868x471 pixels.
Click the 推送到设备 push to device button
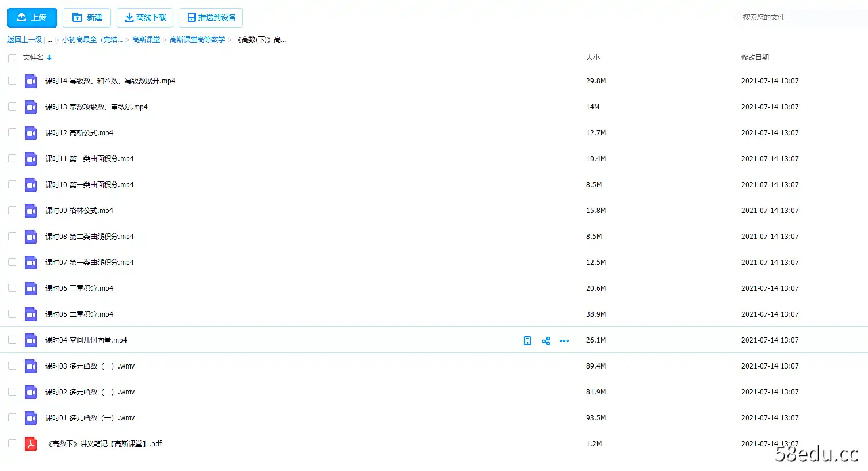(x=211, y=18)
